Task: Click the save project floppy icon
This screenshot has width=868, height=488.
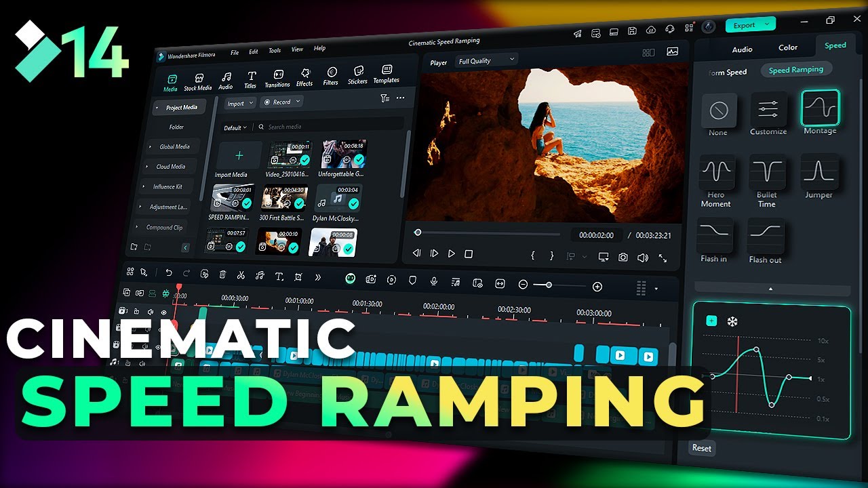Action: (632, 31)
